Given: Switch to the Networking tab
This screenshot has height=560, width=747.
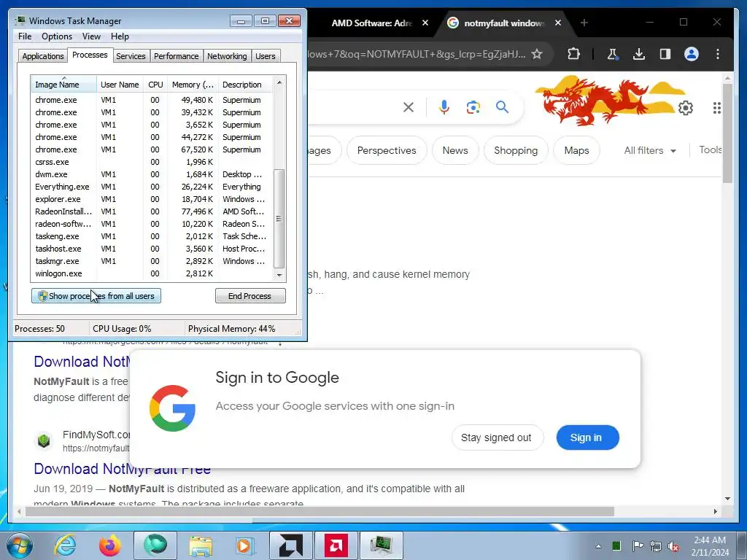Looking at the screenshot, I should coord(227,56).
